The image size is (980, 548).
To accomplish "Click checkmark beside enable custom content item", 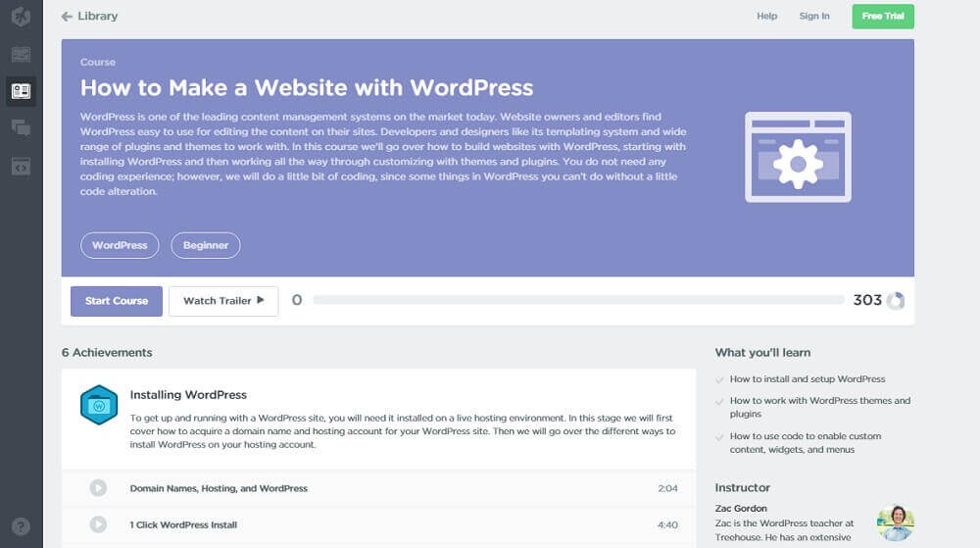I will coord(719,437).
